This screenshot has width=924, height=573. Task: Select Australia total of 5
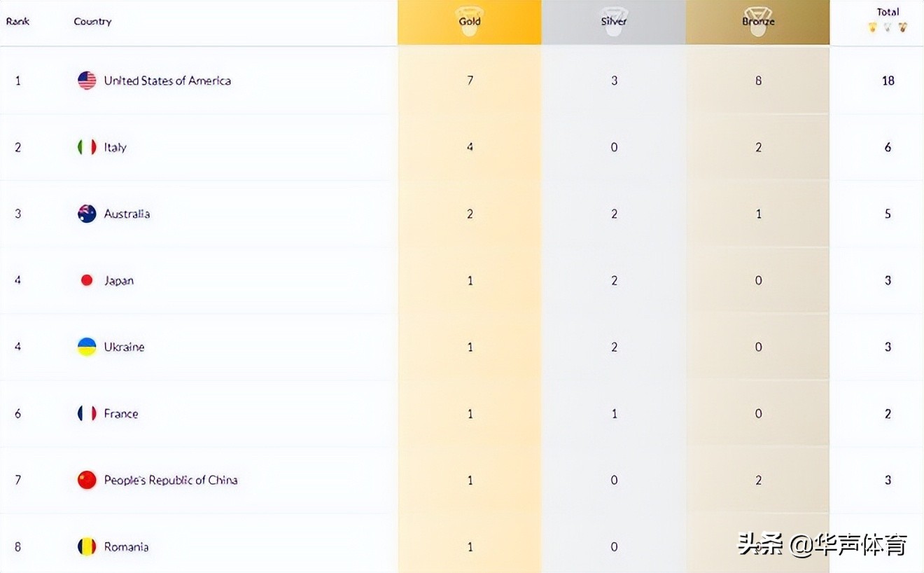coord(888,214)
